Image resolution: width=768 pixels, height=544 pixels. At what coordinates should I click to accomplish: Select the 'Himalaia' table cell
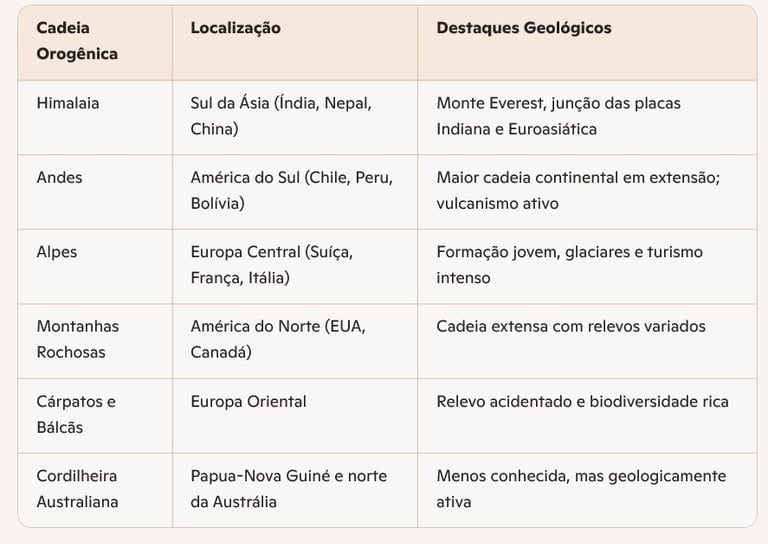click(x=68, y=103)
